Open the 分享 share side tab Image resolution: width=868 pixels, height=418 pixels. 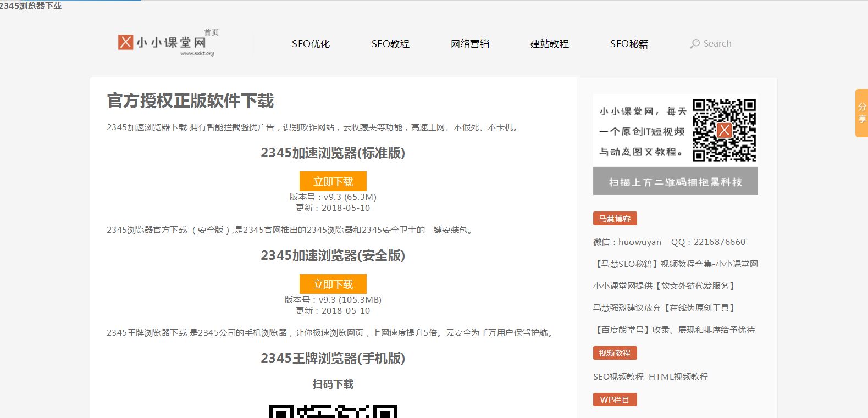click(861, 113)
